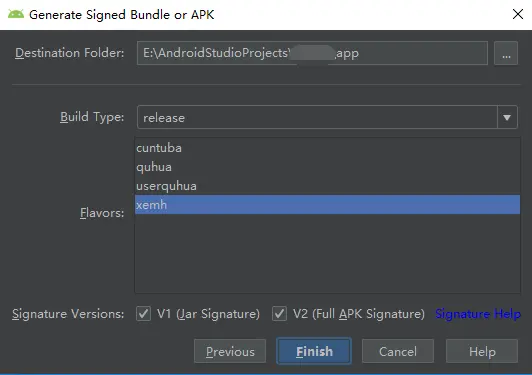Click the empty area of Flavors list
This screenshot has height=375, width=532.
[x=327, y=253]
